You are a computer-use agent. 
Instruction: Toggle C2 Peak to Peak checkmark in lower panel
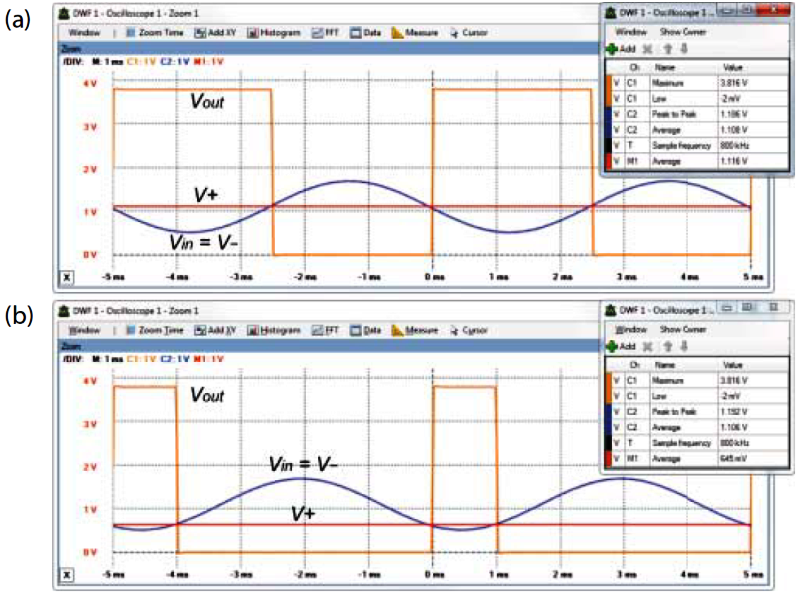coord(617,409)
